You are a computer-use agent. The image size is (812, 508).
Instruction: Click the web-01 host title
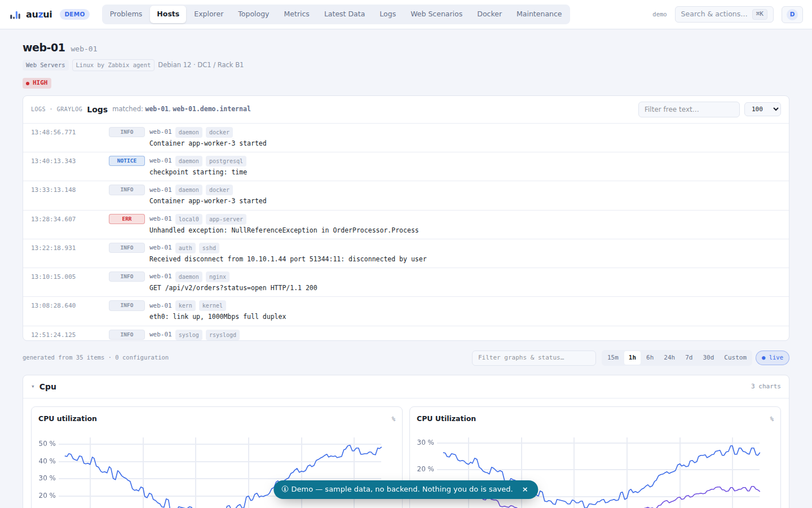pos(44,48)
